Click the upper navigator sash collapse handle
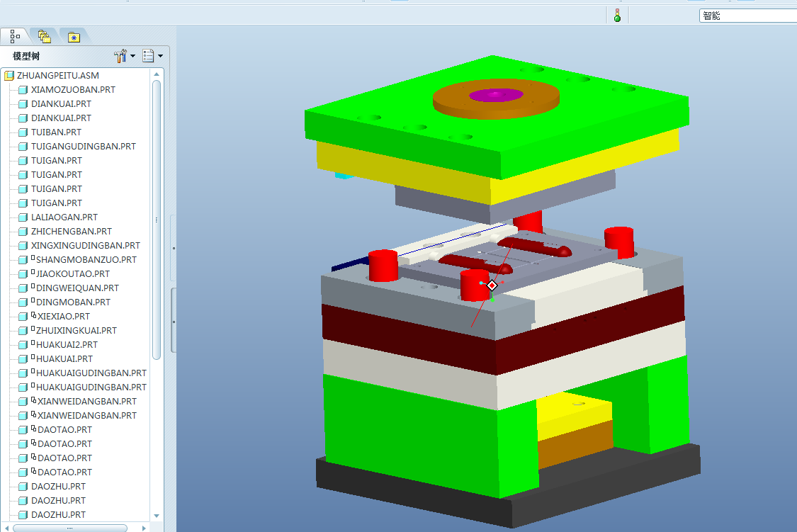 click(174, 248)
